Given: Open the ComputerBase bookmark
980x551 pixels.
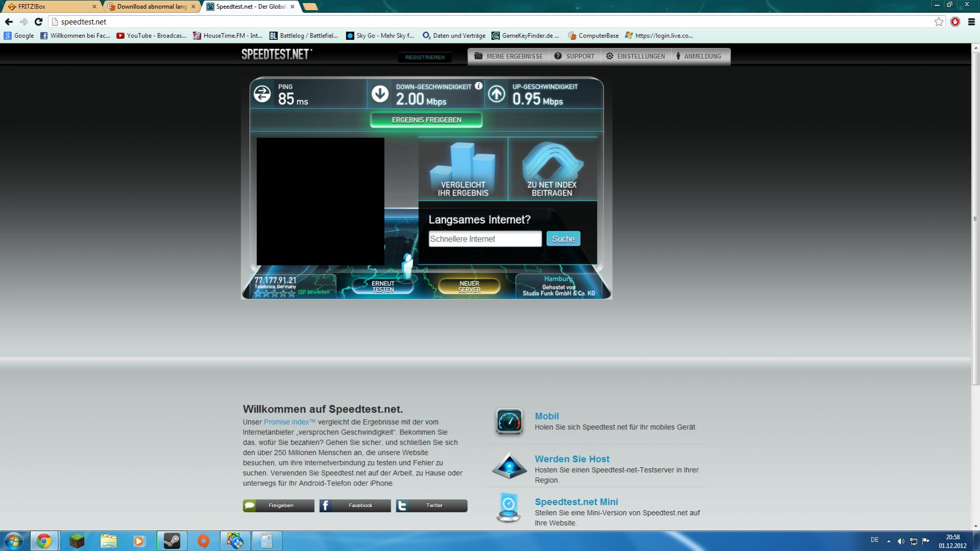Looking at the screenshot, I should (x=593, y=36).
